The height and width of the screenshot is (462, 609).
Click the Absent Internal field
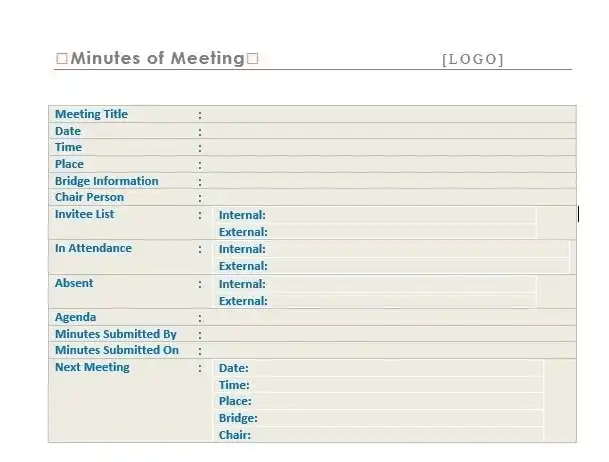[x=400, y=284]
